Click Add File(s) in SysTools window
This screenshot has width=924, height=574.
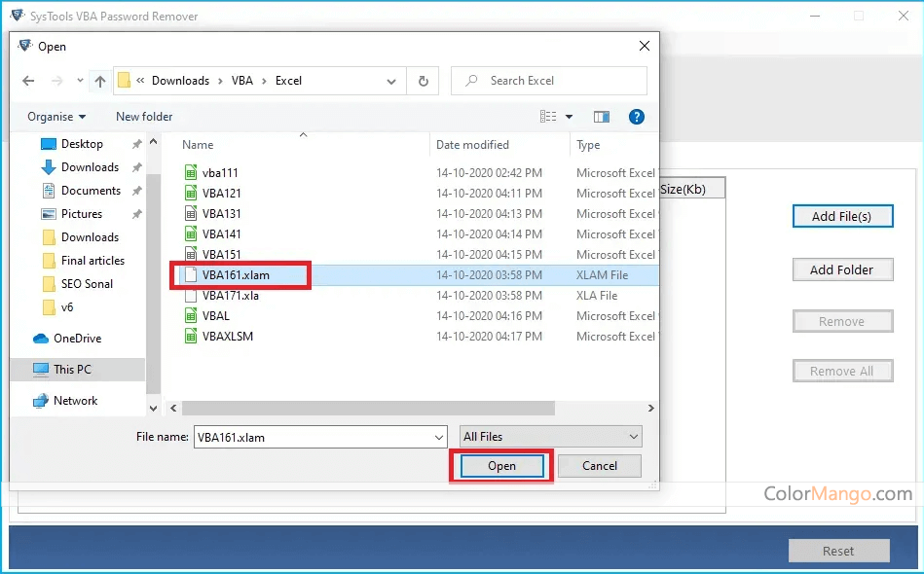[842, 216]
